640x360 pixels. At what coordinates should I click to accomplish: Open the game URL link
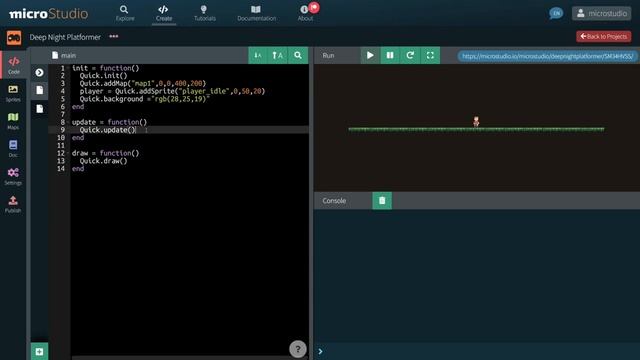[547, 56]
